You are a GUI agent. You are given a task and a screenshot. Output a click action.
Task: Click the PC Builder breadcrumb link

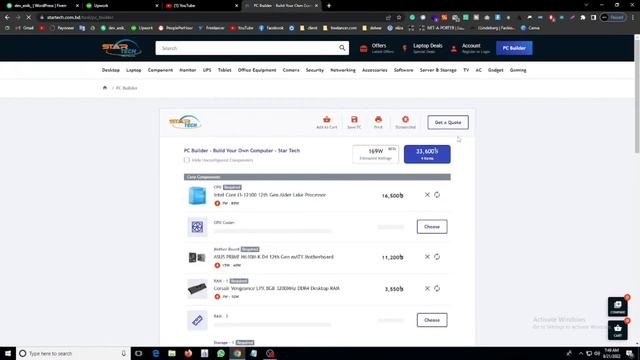click(127, 88)
